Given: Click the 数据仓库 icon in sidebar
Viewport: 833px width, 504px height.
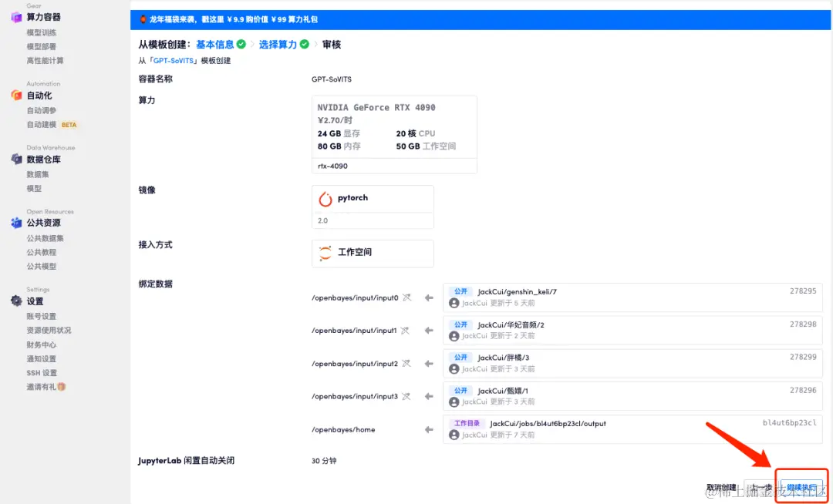Looking at the screenshot, I should (16, 160).
